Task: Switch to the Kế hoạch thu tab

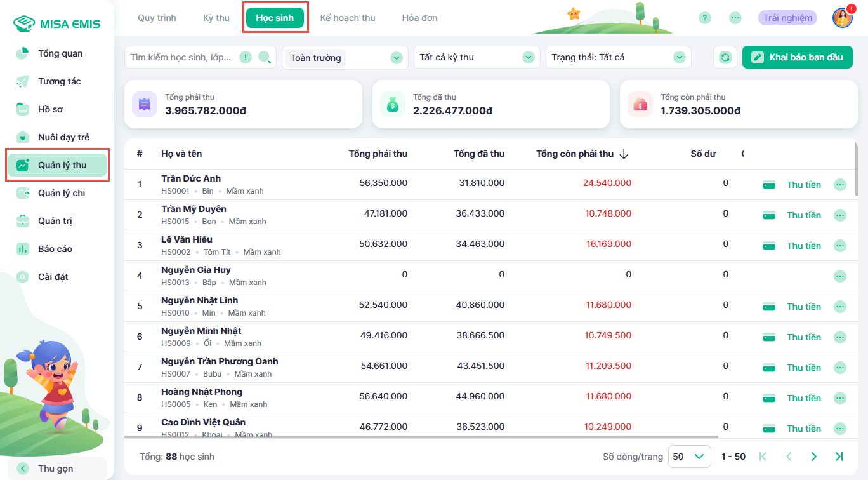Action: tap(348, 18)
